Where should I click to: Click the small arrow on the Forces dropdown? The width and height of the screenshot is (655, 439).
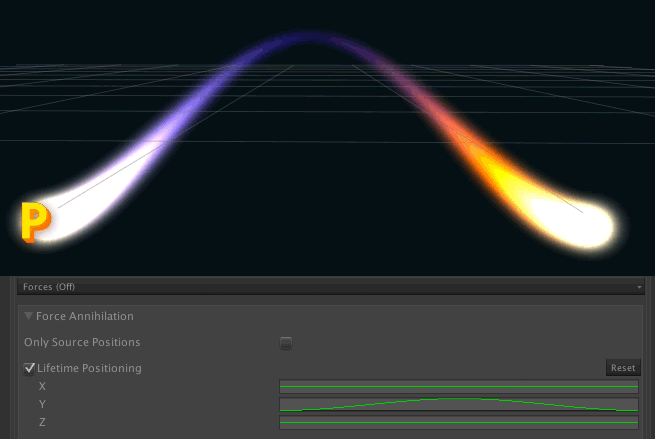[x=639, y=287]
